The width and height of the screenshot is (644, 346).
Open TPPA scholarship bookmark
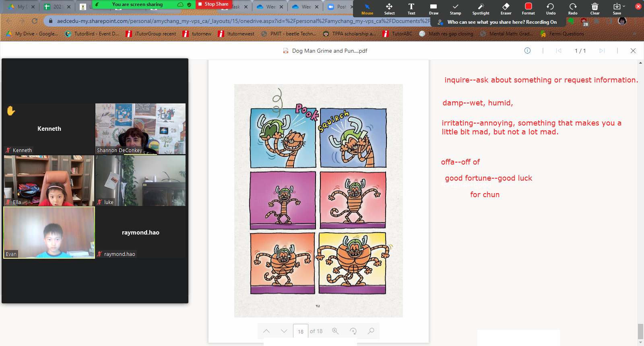350,34
